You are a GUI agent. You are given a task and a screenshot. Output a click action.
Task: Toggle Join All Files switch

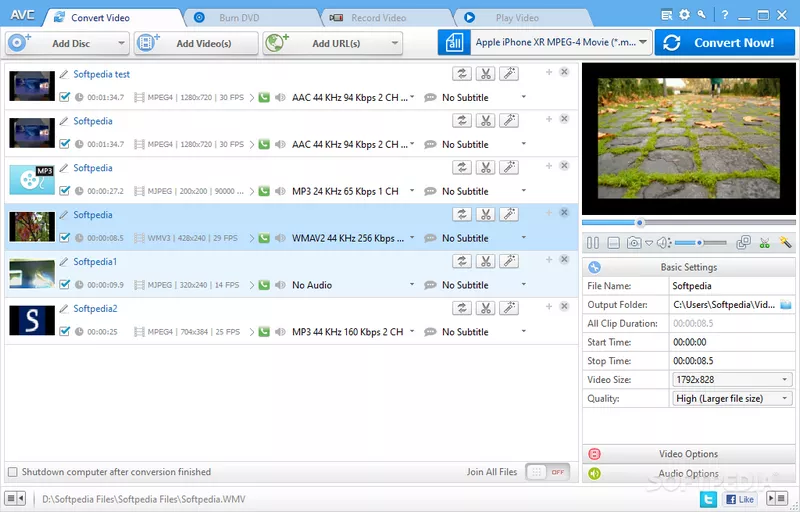[x=547, y=472]
